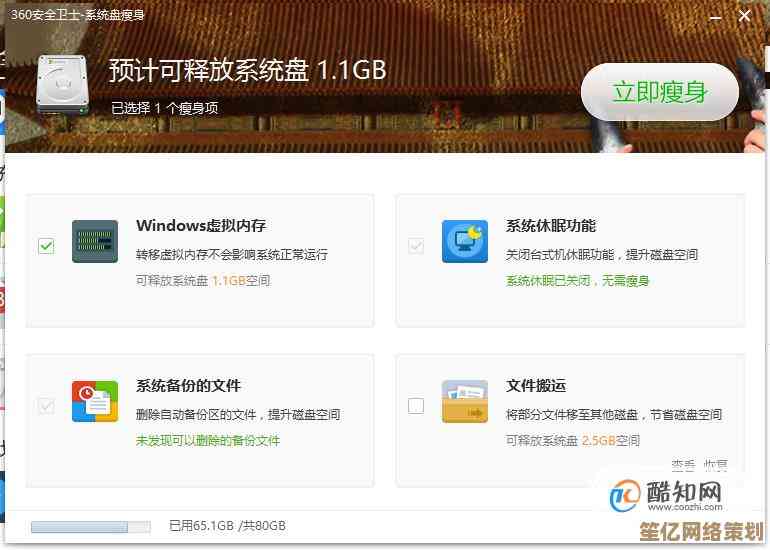Open the 查看 link under 文件搬运
The image size is (770, 550).
click(683, 465)
